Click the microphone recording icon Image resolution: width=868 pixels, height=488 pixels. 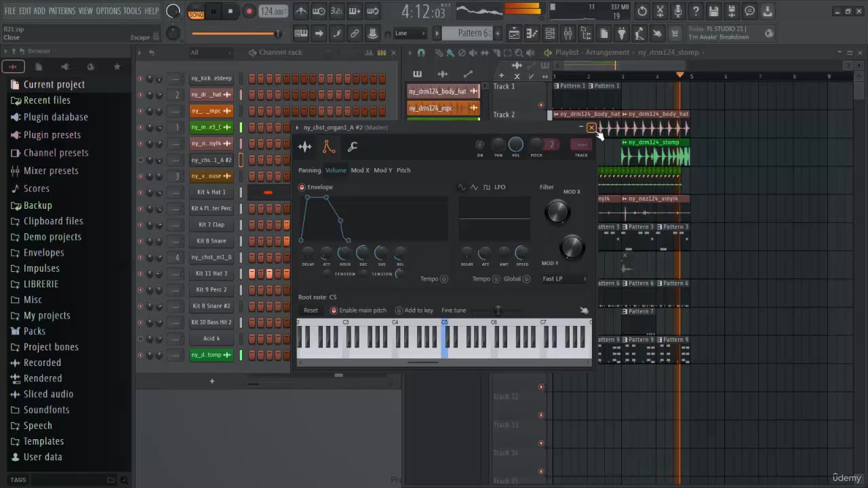677,12
